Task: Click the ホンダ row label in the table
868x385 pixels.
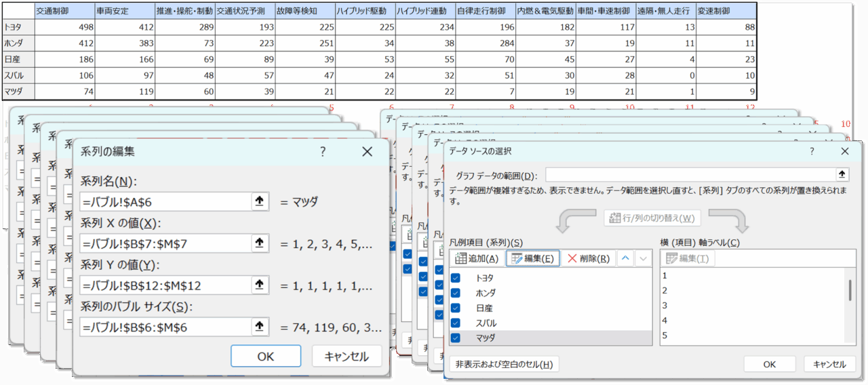Action: point(18,43)
